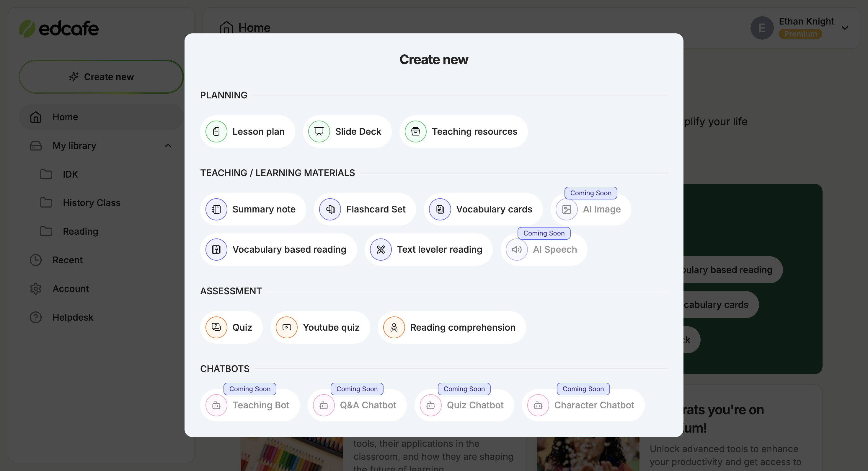Open Helpdesk from the sidebar
Image resolution: width=868 pixels, height=471 pixels.
coord(101,317)
